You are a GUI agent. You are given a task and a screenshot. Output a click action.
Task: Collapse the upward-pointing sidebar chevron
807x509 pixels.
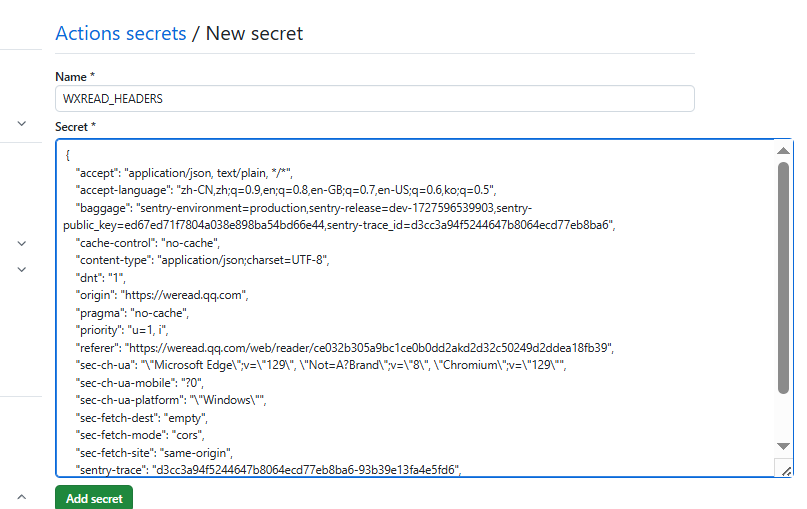22,497
